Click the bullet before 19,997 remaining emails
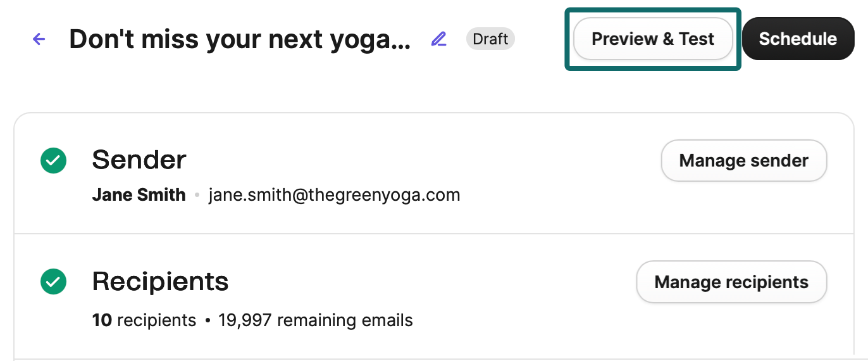This screenshot has width=868, height=361. (x=208, y=320)
